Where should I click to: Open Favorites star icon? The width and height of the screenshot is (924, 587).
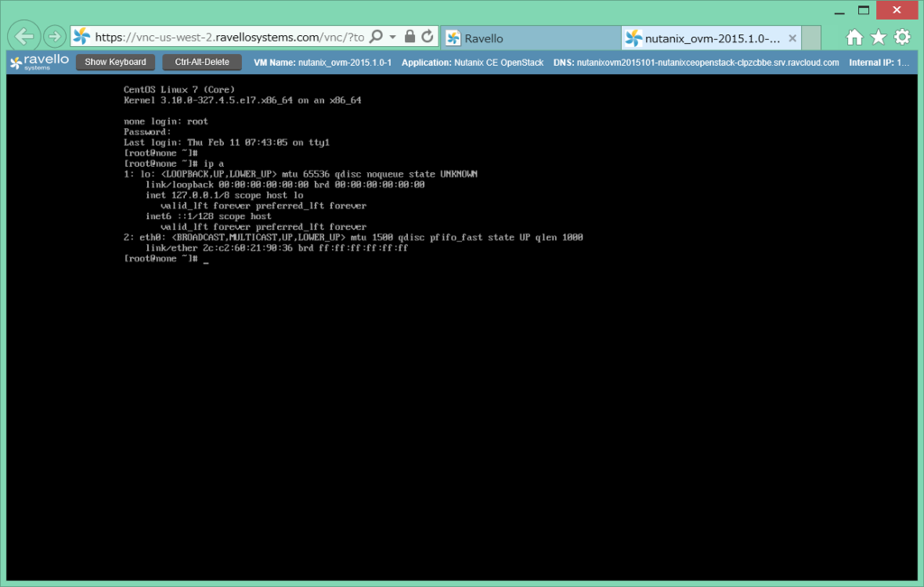[x=879, y=38]
